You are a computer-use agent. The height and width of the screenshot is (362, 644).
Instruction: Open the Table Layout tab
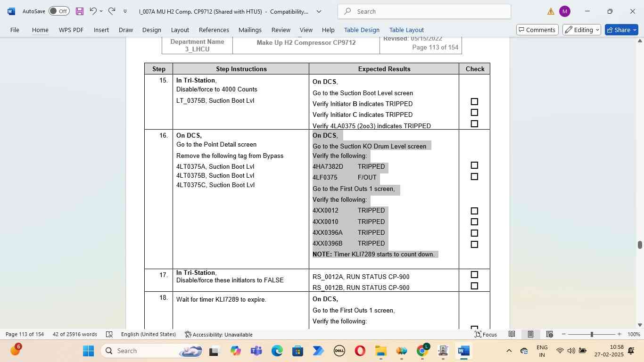(406, 30)
